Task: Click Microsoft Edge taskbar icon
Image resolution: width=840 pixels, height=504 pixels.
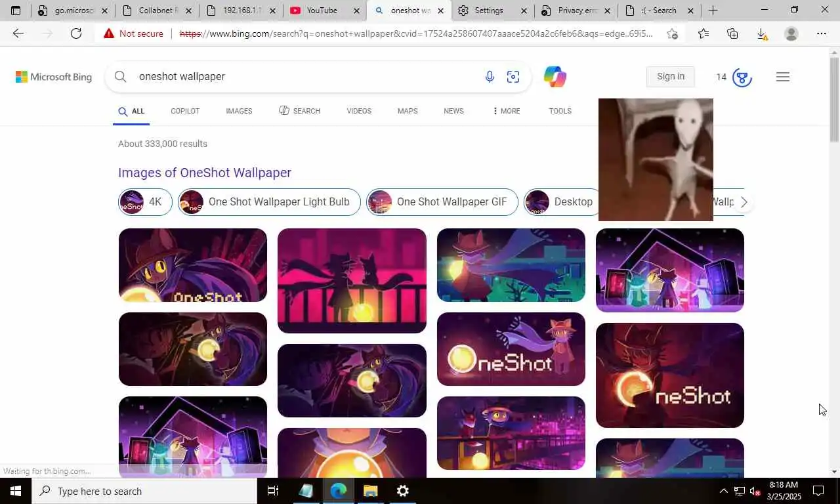Action: (339, 491)
